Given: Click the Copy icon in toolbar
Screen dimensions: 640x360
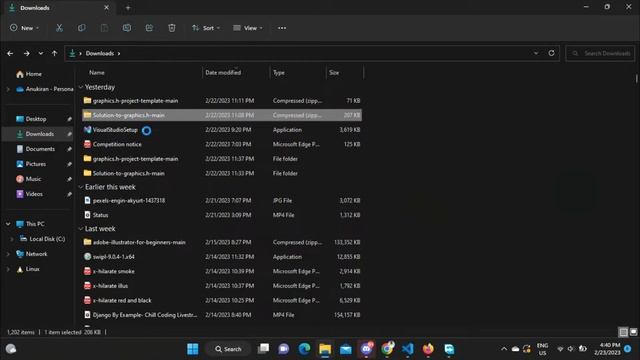Looking at the screenshot, I should (x=82, y=28).
